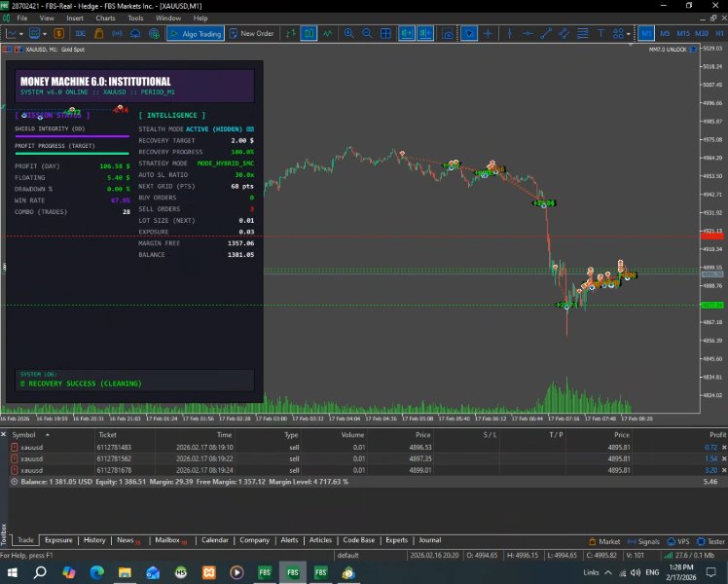The image size is (728, 584).
Task: Select the Fibonacci retracement tool
Action: [582, 33]
